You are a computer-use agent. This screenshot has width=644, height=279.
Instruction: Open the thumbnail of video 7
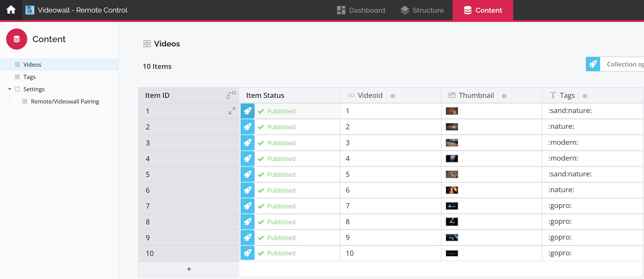click(452, 206)
